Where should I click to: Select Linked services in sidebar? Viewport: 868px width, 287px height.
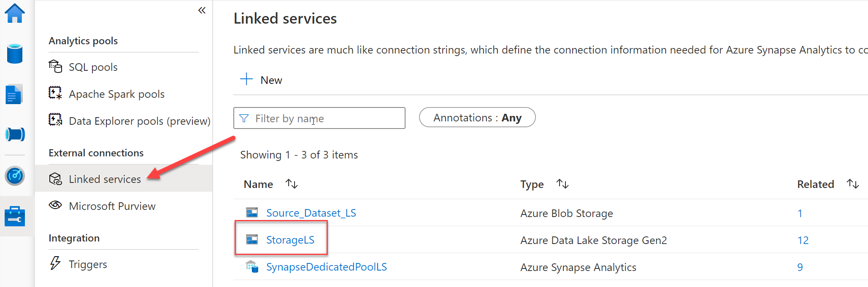pyautogui.click(x=124, y=179)
